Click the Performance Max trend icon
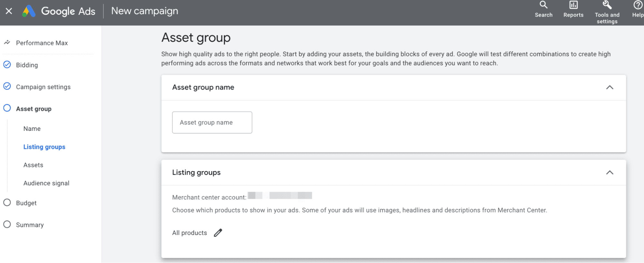 (x=7, y=43)
